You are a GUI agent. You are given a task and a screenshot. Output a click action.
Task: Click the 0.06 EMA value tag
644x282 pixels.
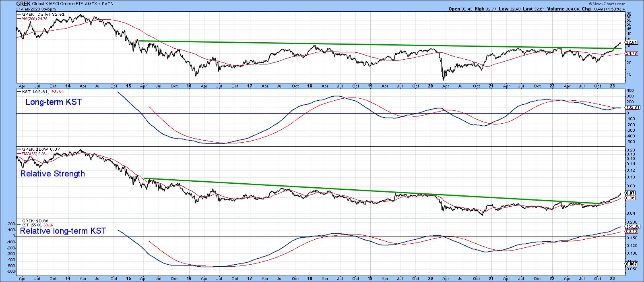click(630, 198)
